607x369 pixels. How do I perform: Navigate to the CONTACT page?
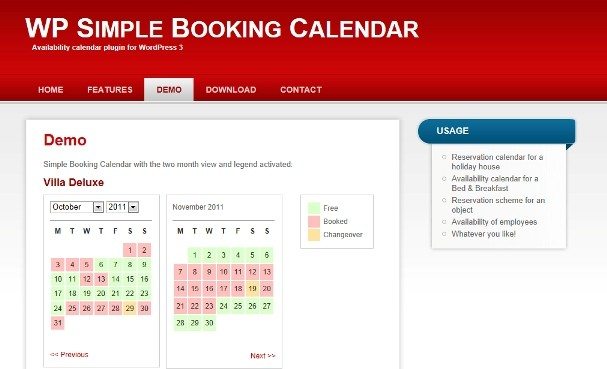[301, 90]
